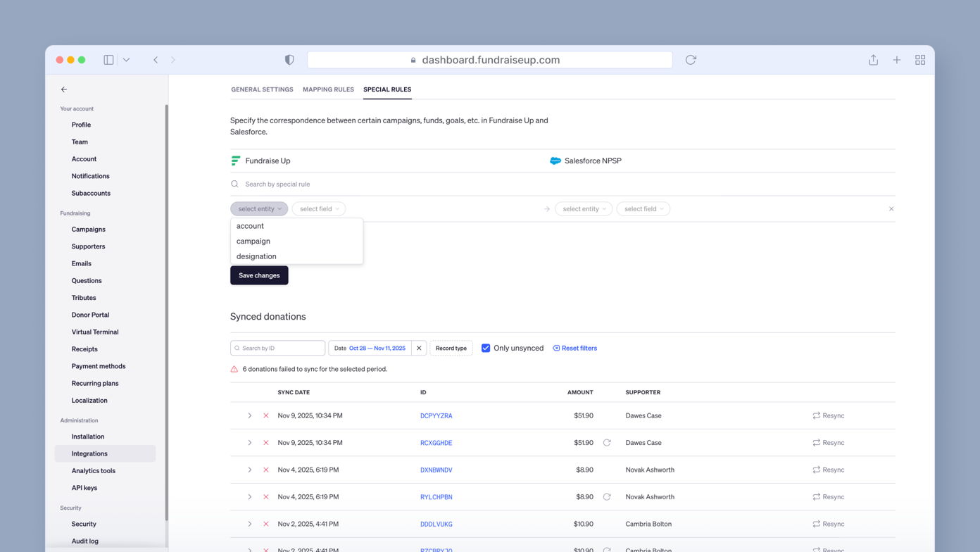Open the Fundraise Up select entity dropdown
This screenshot has width=980, height=552.
tap(259, 209)
